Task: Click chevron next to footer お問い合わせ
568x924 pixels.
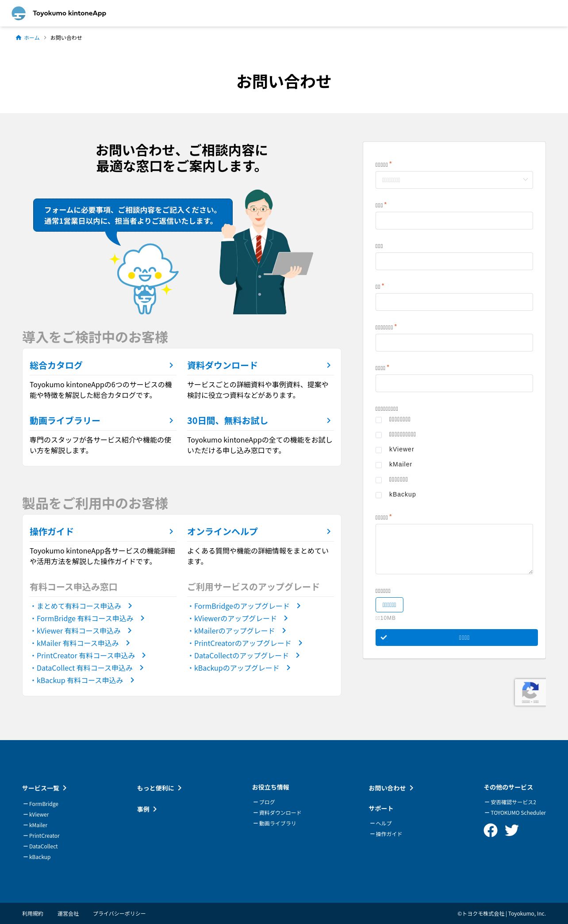Action: 411,788
